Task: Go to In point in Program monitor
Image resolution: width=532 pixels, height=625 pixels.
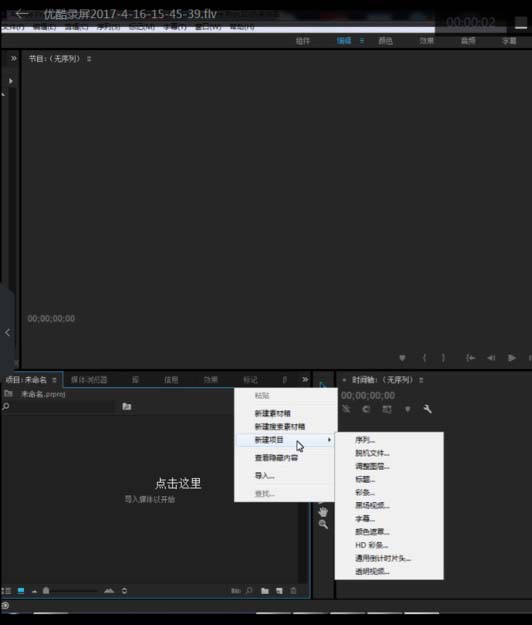Action: click(471, 358)
